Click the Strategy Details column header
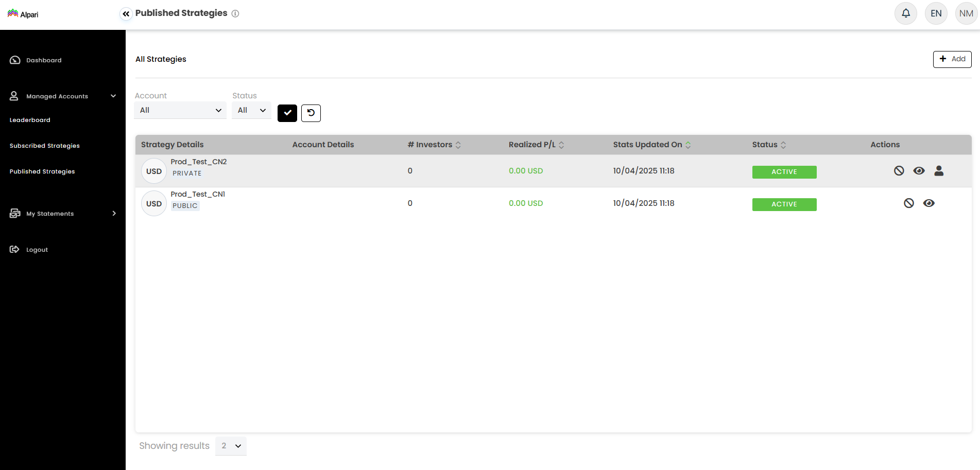980x470 pixels. click(x=173, y=145)
